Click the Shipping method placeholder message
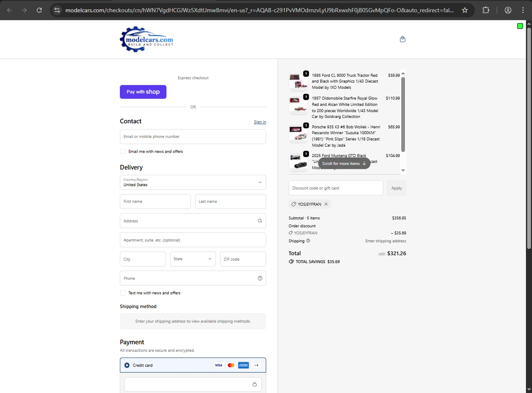 (x=193, y=321)
